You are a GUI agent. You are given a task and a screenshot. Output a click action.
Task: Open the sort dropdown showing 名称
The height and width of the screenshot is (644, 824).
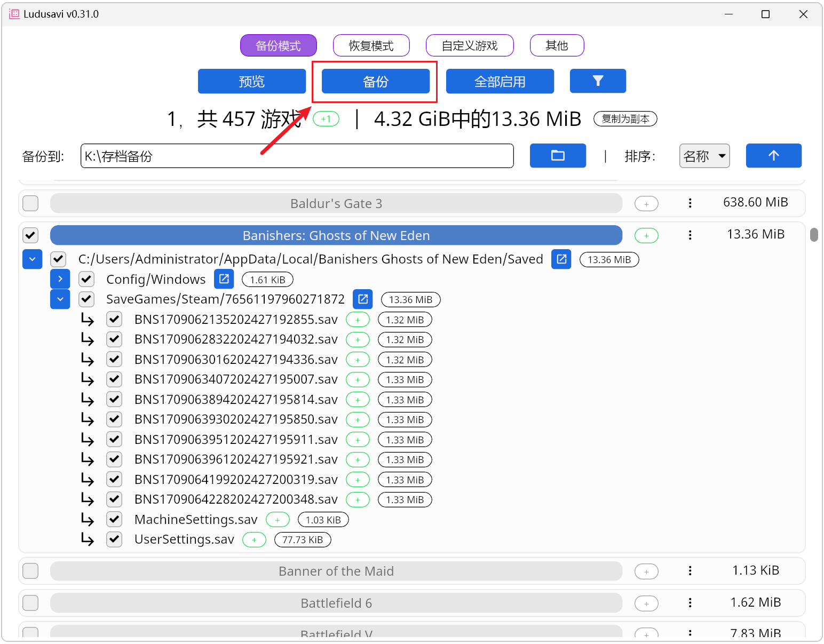704,156
